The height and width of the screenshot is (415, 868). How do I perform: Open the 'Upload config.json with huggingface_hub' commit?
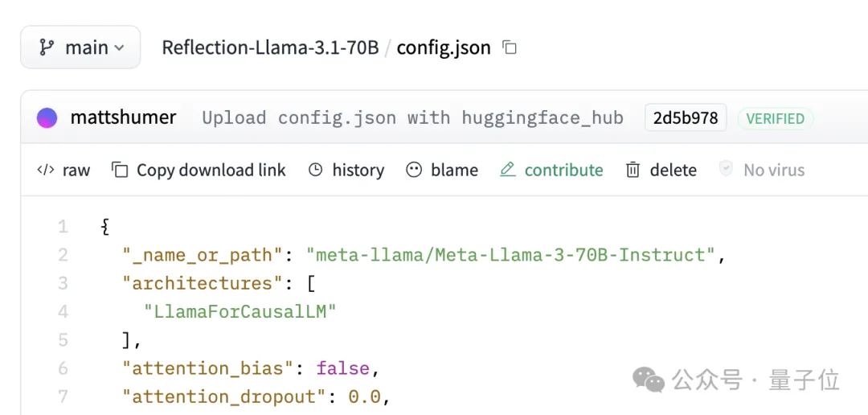click(x=412, y=118)
